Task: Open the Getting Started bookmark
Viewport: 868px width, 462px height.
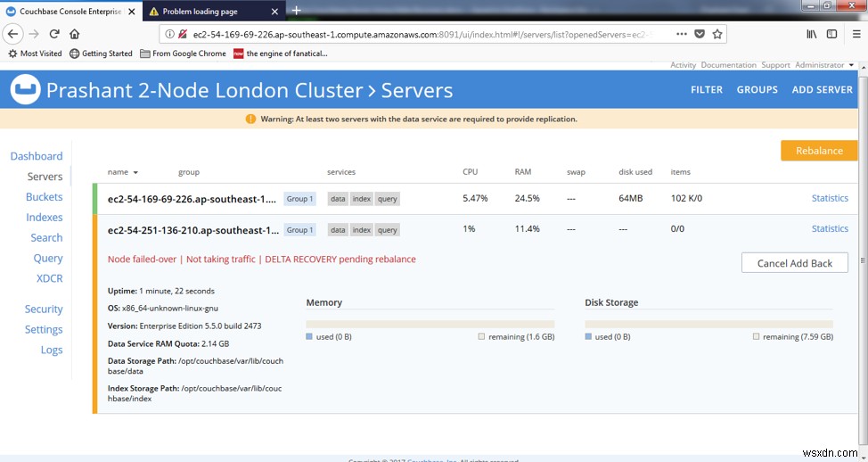Action: (102, 54)
